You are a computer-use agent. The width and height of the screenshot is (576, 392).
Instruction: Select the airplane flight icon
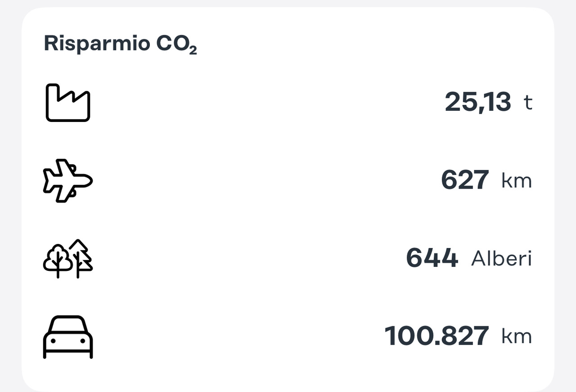(68, 180)
